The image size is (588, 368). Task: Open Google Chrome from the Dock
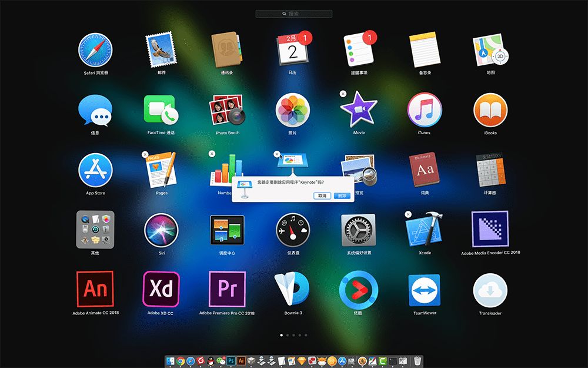181,361
